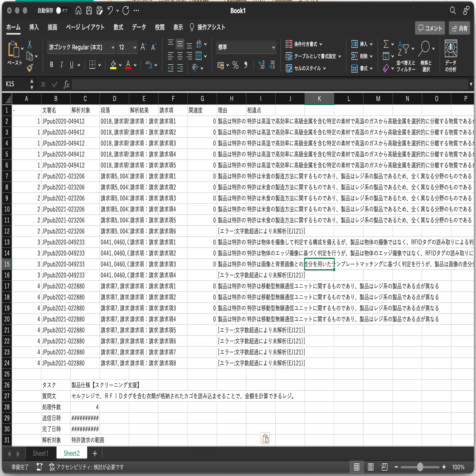Apply red font color
The width and height of the screenshot is (476, 476).
pos(128,65)
